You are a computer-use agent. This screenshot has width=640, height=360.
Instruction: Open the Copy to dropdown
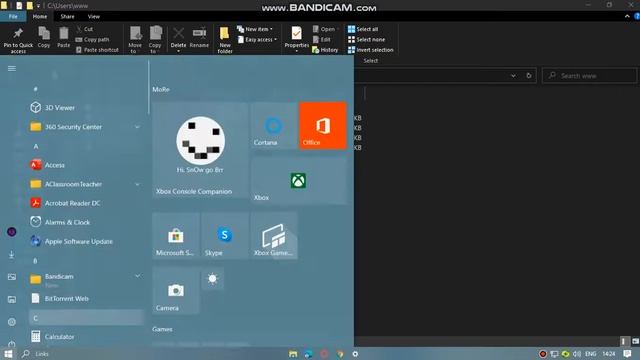155,40
